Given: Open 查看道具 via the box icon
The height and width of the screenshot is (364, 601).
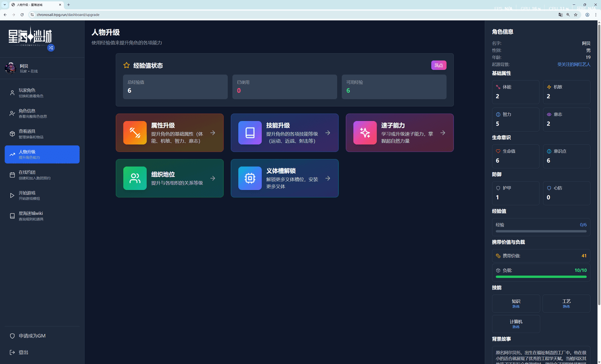Looking at the screenshot, I should tap(12, 133).
